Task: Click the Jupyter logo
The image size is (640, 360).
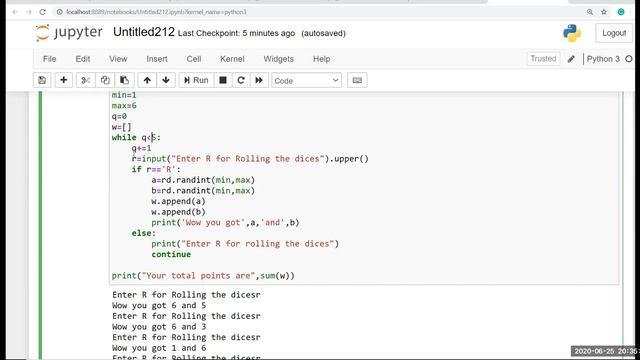Action: point(69,33)
